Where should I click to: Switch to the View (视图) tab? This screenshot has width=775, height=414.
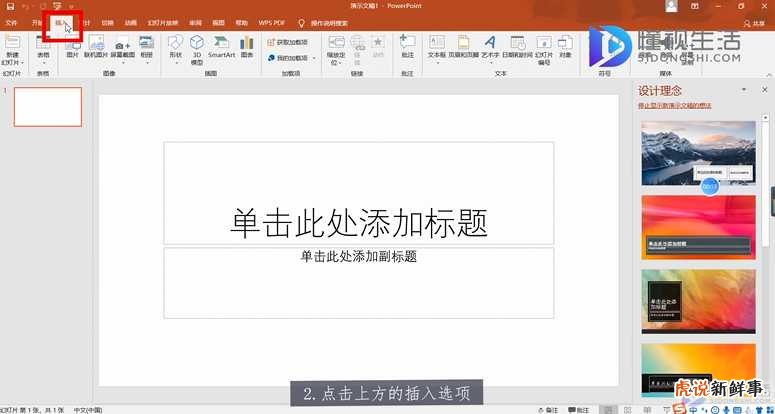[218, 23]
